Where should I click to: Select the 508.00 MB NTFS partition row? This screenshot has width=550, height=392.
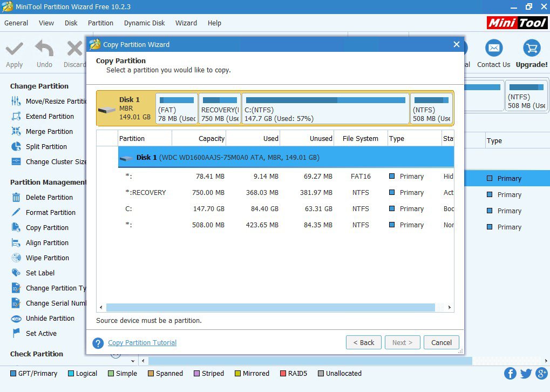point(286,225)
